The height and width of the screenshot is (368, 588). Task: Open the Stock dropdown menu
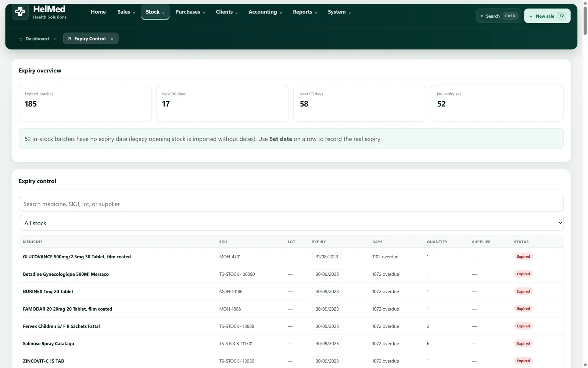[x=155, y=12]
